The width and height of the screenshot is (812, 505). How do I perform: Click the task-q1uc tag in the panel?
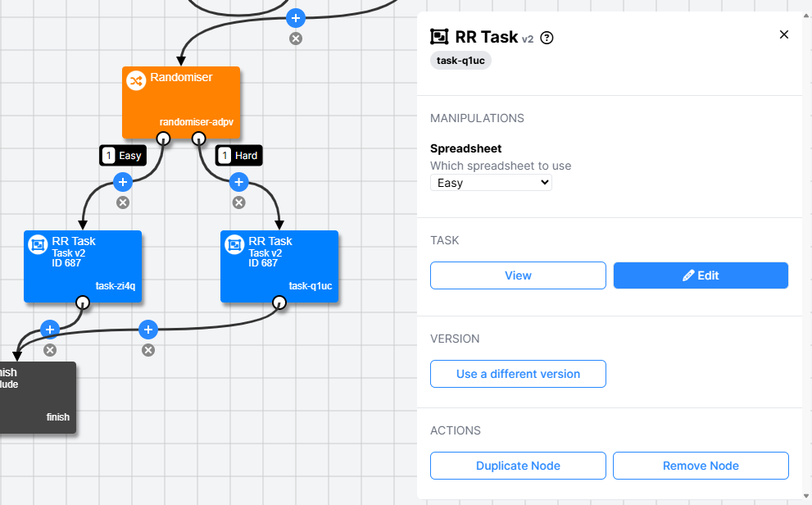(460, 61)
